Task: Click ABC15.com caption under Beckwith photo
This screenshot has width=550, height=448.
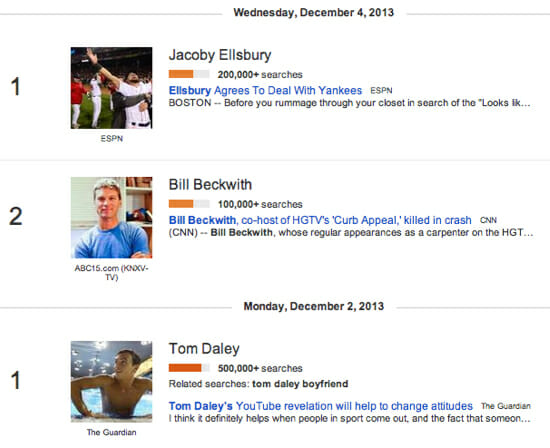Action: 112,273
